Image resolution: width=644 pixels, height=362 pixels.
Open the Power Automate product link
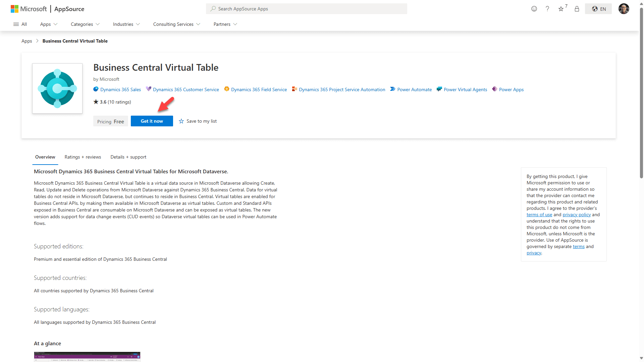coord(414,89)
